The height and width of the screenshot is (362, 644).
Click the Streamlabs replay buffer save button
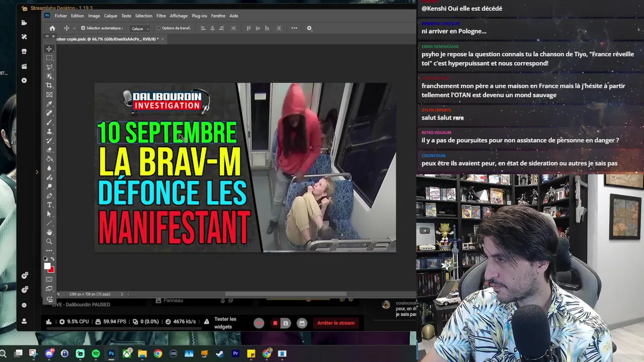click(285, 323)
